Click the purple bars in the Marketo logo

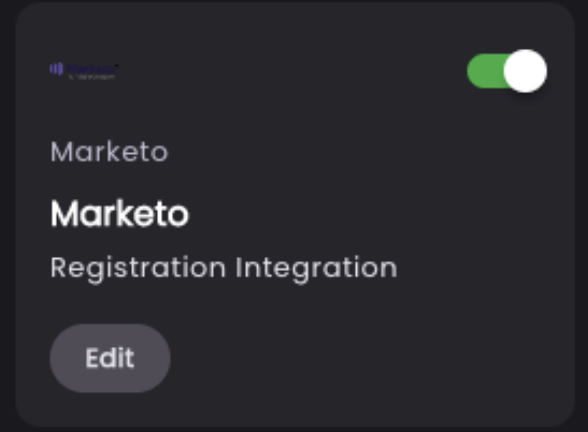click(x=56, y=69)
